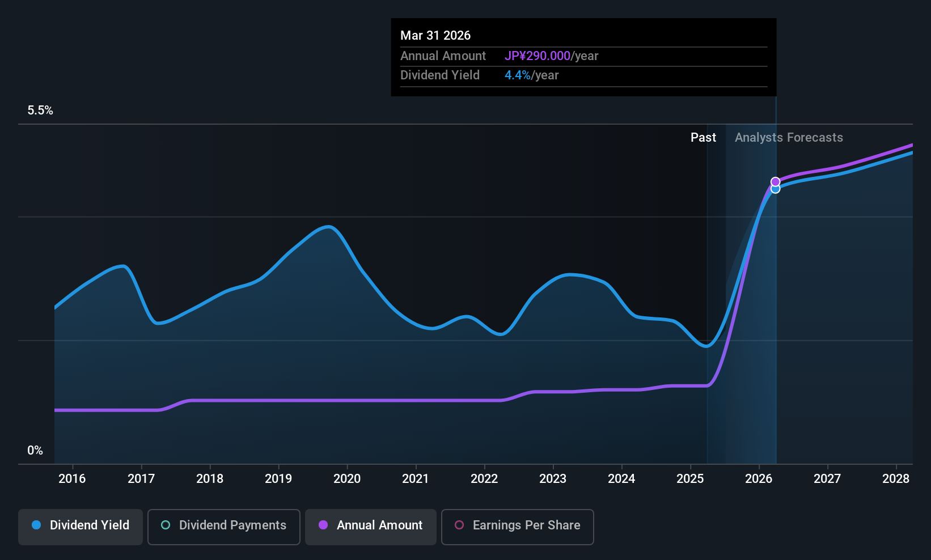
Task: Click the Analysts Forecasts label
Action: click(789, 138)
